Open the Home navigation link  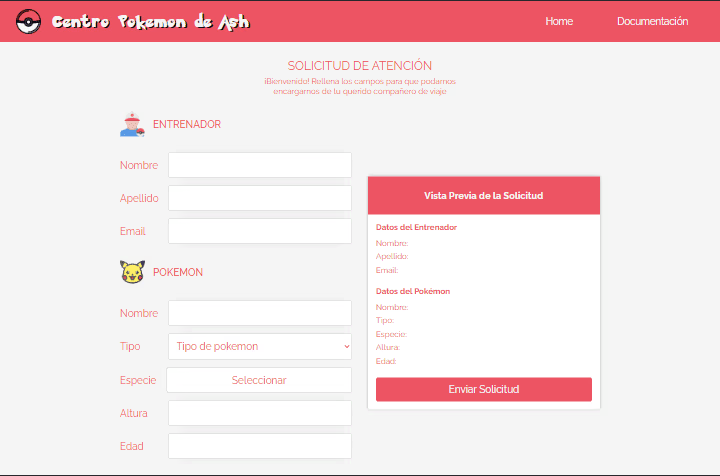[559, 21]
